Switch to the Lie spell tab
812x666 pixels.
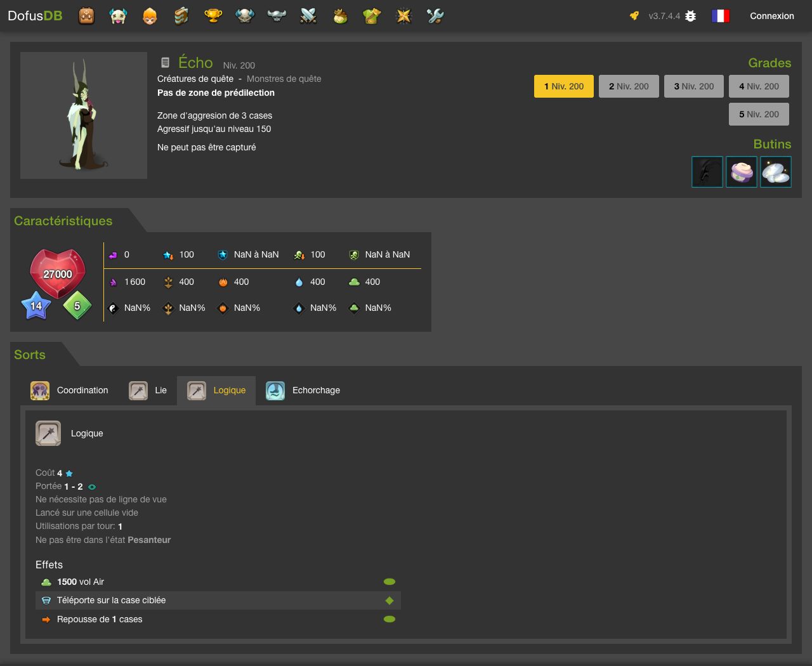(x=148, y=391)
